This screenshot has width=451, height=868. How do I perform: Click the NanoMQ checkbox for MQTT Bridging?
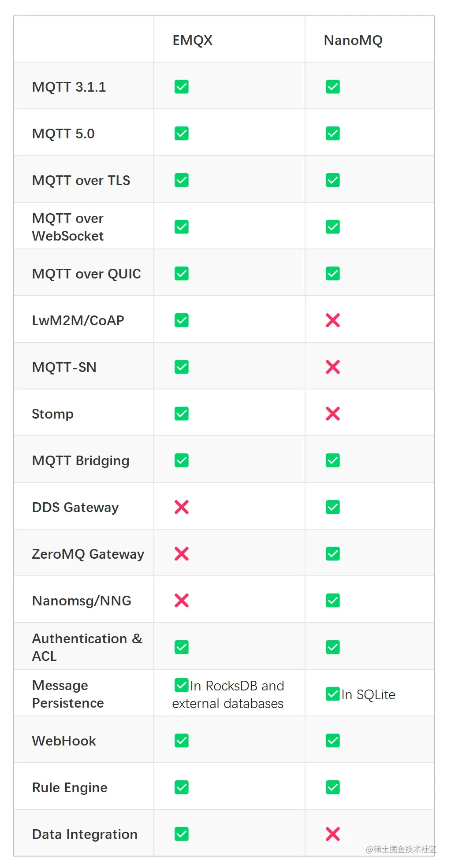pos(333,460)
